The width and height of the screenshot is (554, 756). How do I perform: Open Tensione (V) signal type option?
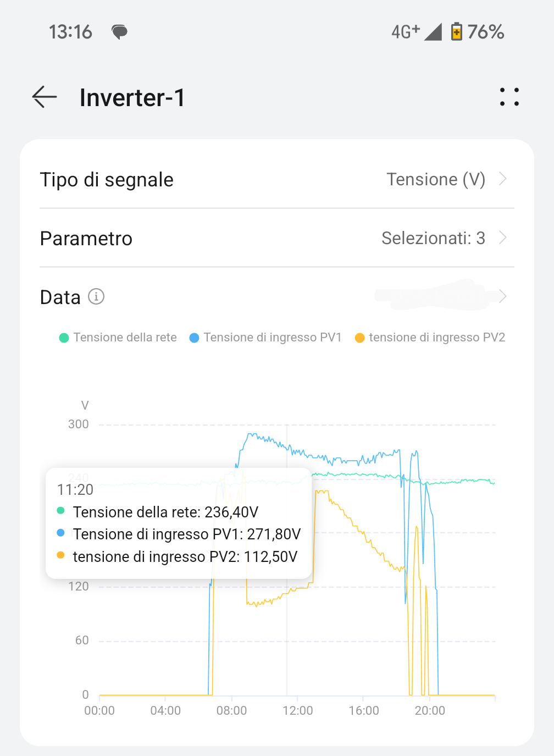point(436,179)
